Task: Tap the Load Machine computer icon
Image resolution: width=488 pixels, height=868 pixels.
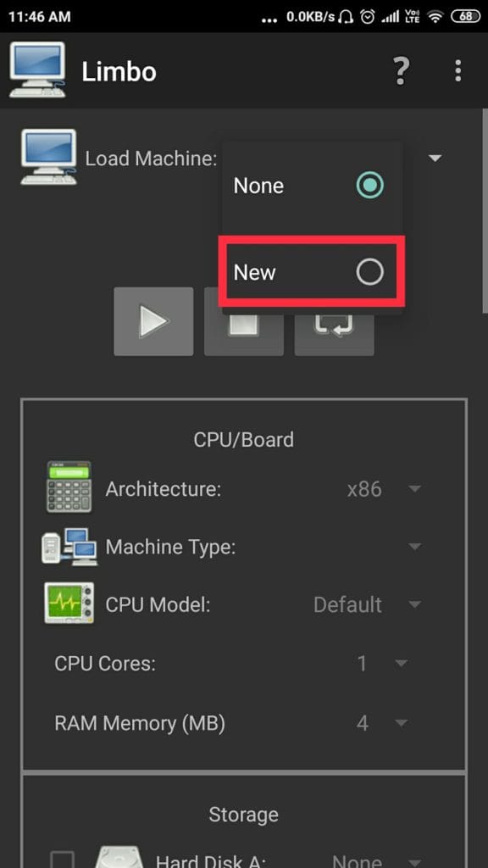Action: (48, 157)
